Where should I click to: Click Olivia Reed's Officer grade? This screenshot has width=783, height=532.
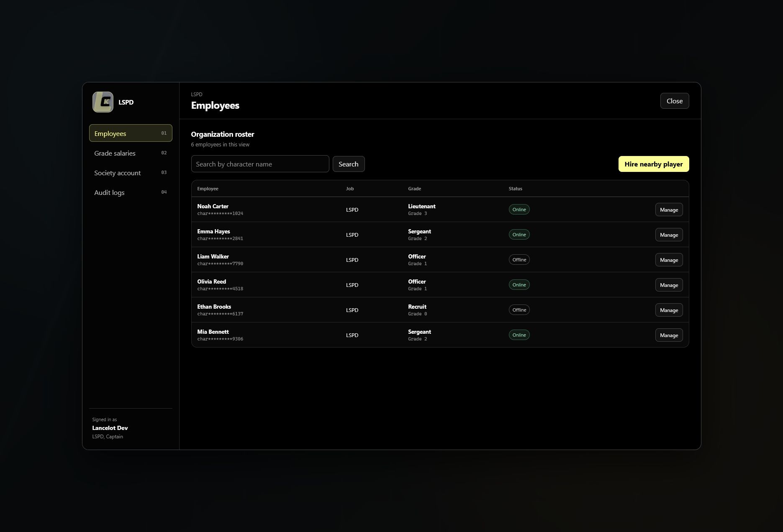pyautogui.click(x=417, y=281)
